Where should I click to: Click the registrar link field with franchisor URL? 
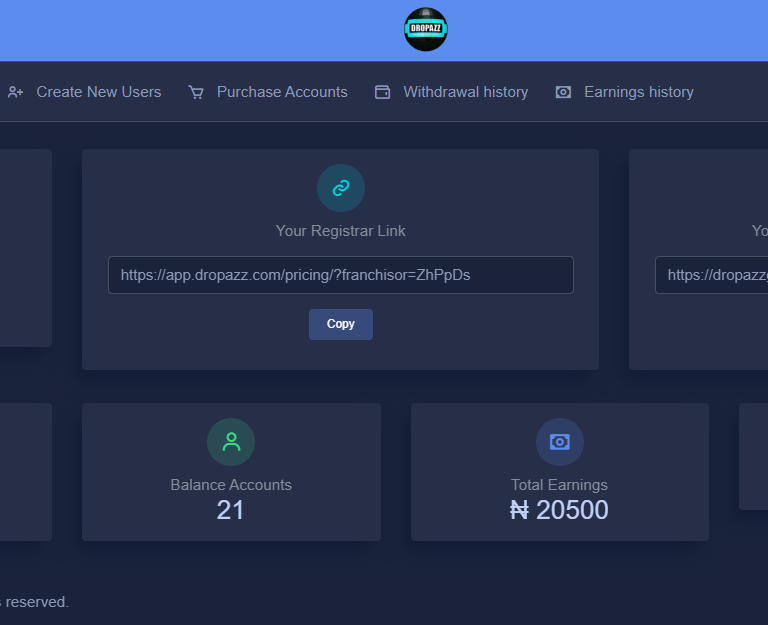340,275
